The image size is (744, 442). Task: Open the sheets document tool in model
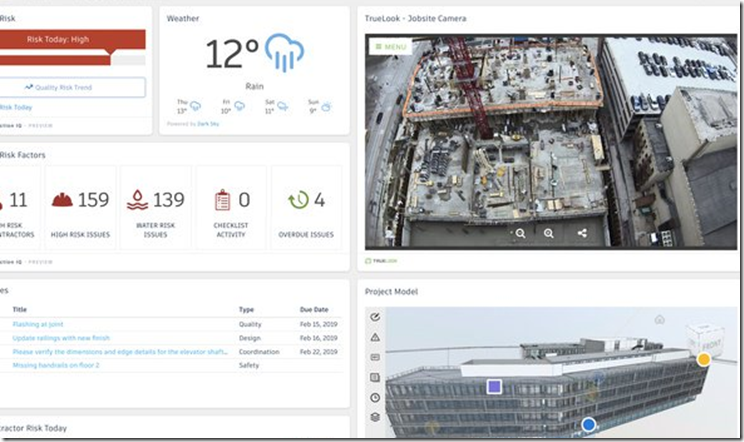tap(375, 378)
